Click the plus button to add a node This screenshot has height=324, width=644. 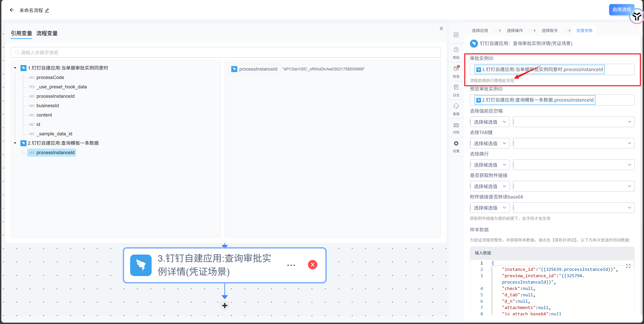[225, 306]
